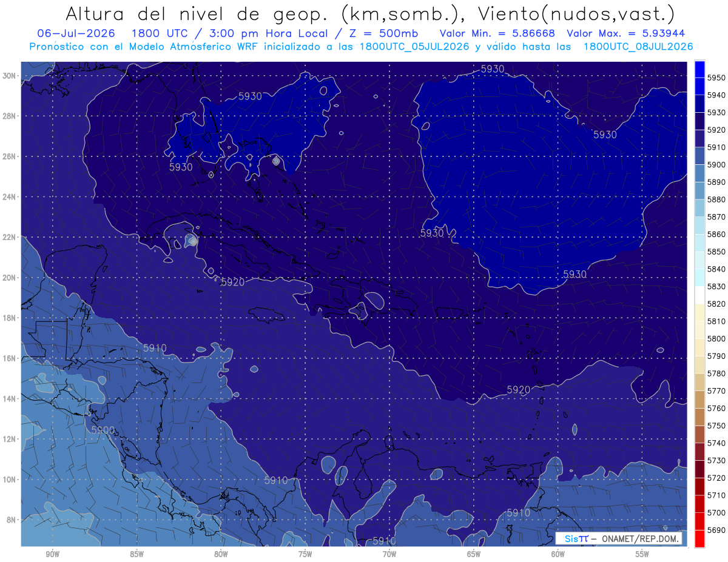Click the "90W" longitude axis label
Screen dimensions: 728x562
point(52,554)
